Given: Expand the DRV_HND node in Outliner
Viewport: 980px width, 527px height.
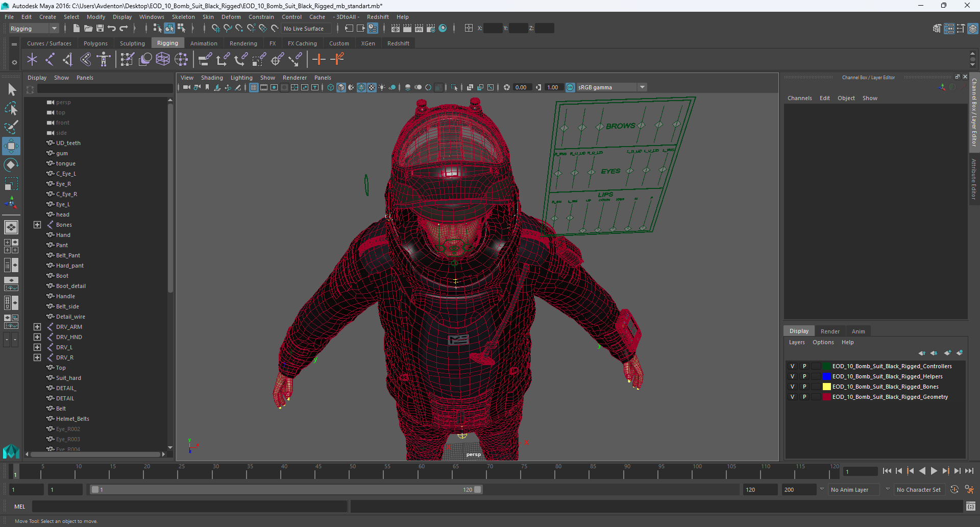Looking at the screenshot, I should 37,337.
